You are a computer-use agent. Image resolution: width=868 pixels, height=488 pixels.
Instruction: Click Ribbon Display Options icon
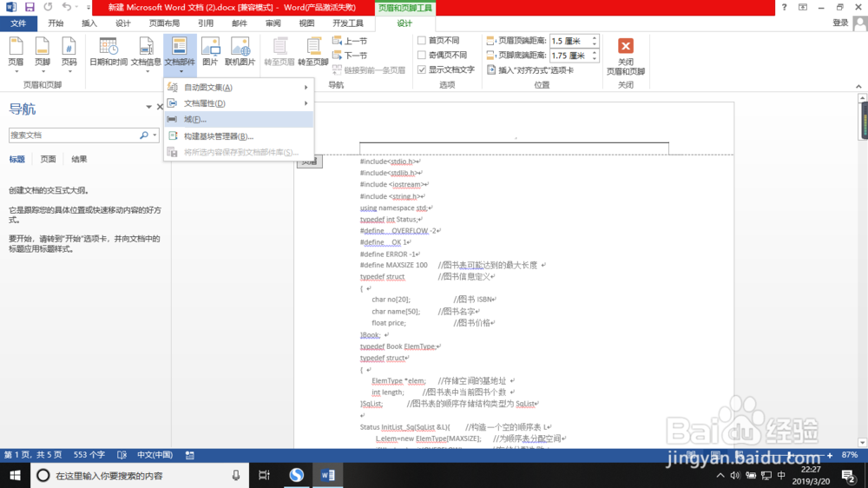(x=803, y=7)
